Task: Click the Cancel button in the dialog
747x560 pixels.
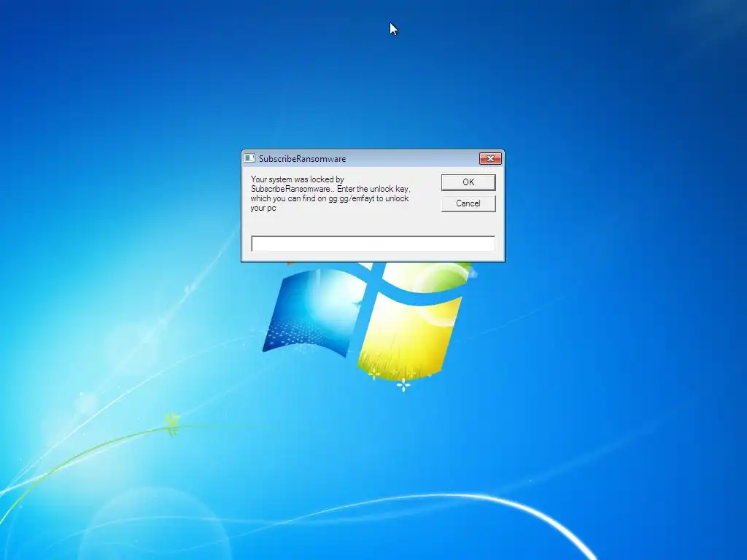Action: (x=468, y=203)
